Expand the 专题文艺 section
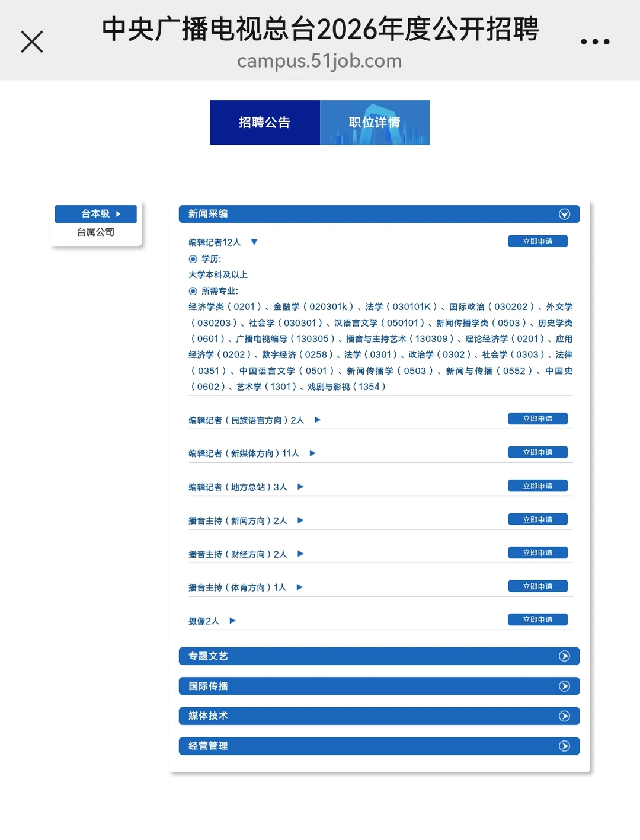 coord(379,656)
